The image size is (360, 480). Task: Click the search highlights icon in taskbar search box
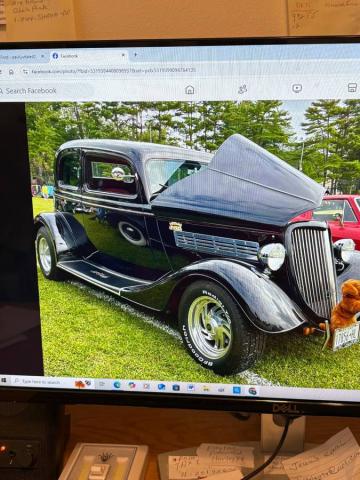83,384
